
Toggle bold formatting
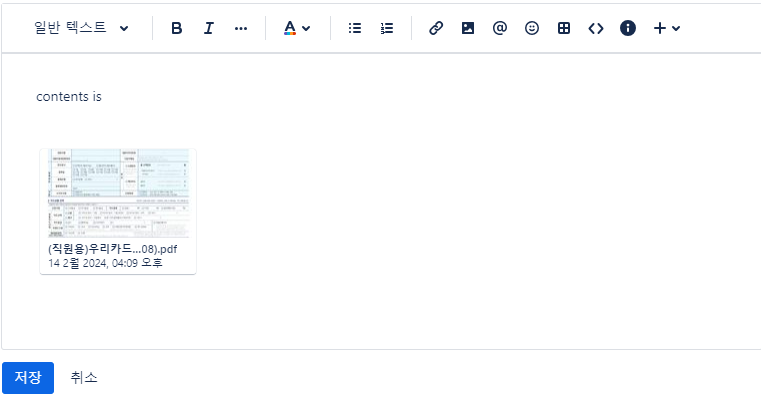pyautogui.click(x=177, y=28)
